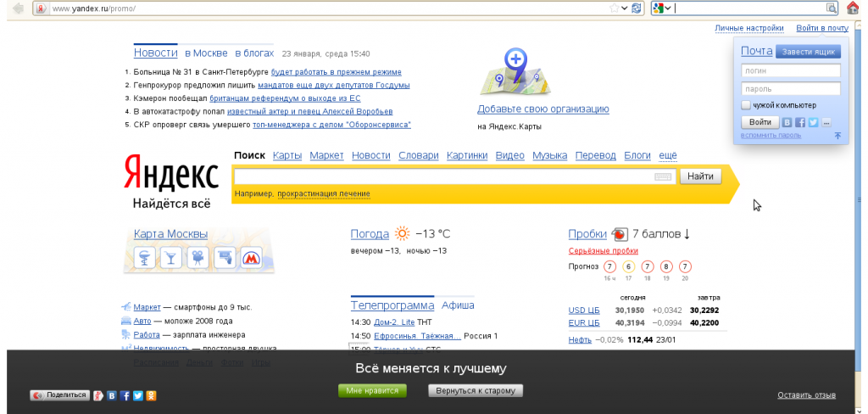This screenshot has height=414, width=868.
Task: Switch to the в Москве news tab
Action: 206,53
